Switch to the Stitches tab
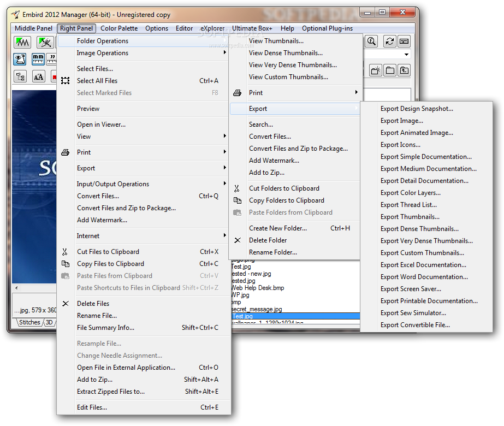 tap(29, 322)
